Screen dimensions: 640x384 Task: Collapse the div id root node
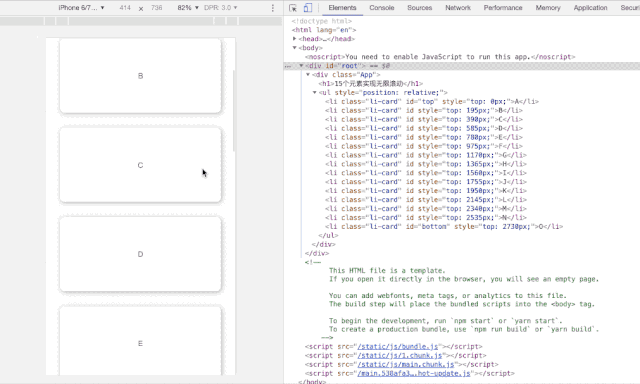pyautogui.click(x=301, y=66)
